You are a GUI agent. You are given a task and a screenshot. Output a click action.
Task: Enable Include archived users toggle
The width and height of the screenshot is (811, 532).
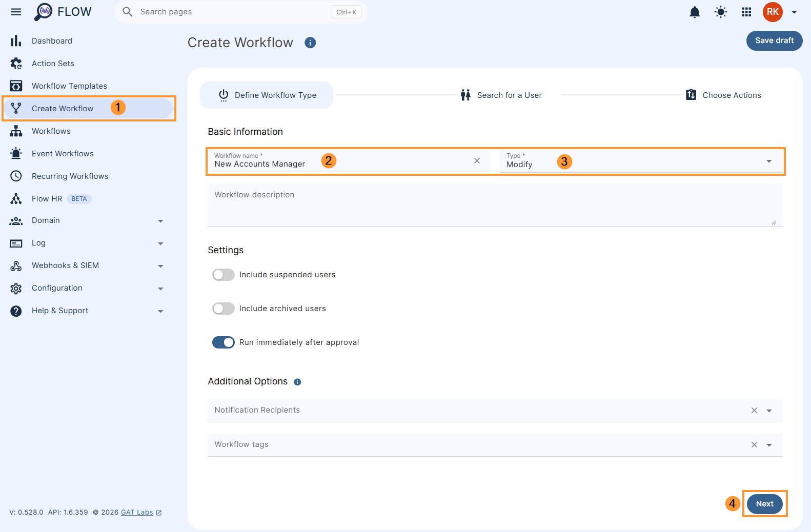[x=224, y=309]
